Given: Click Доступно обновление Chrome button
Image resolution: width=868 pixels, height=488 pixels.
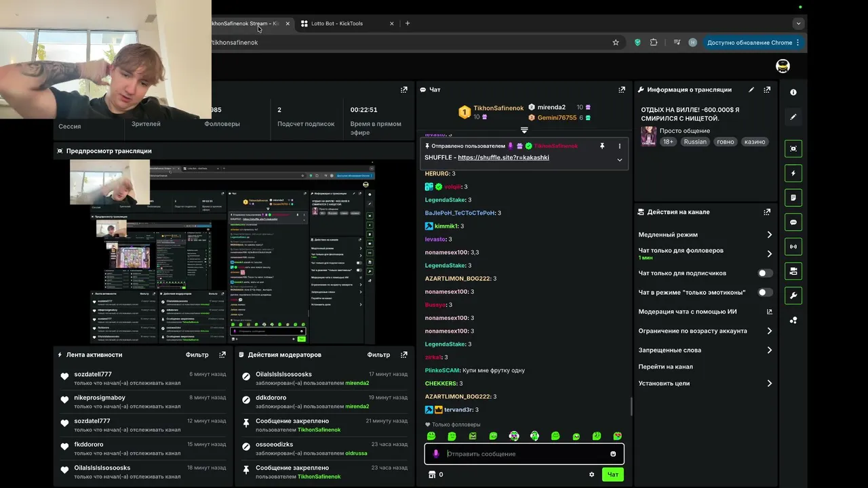Looking at the screenshot, I should point(750,42).
